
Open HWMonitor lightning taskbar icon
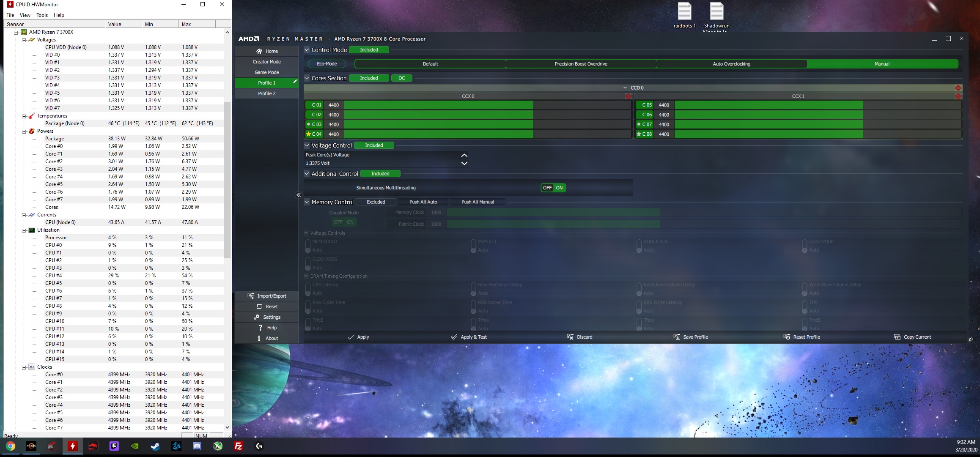point(73,446)
